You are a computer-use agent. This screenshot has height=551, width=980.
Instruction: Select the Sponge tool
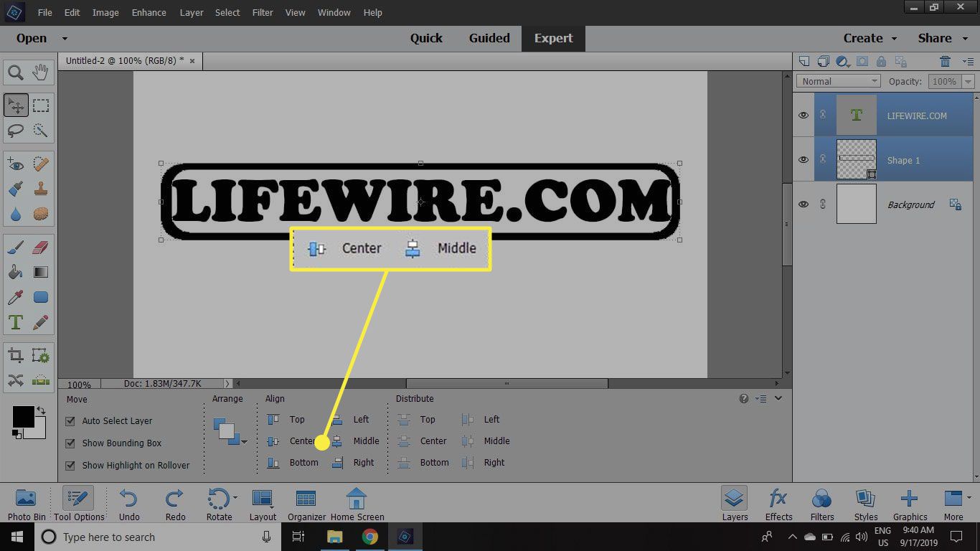41,214
